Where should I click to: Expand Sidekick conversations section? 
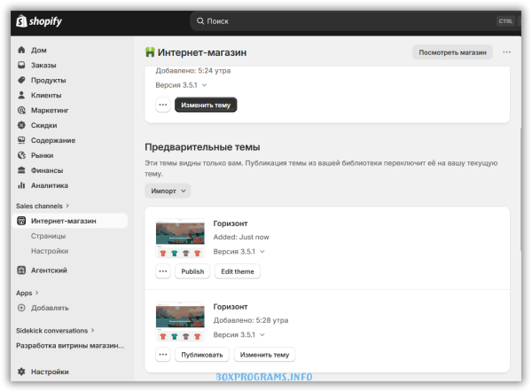pyautogui.click(x=55, y=331)
